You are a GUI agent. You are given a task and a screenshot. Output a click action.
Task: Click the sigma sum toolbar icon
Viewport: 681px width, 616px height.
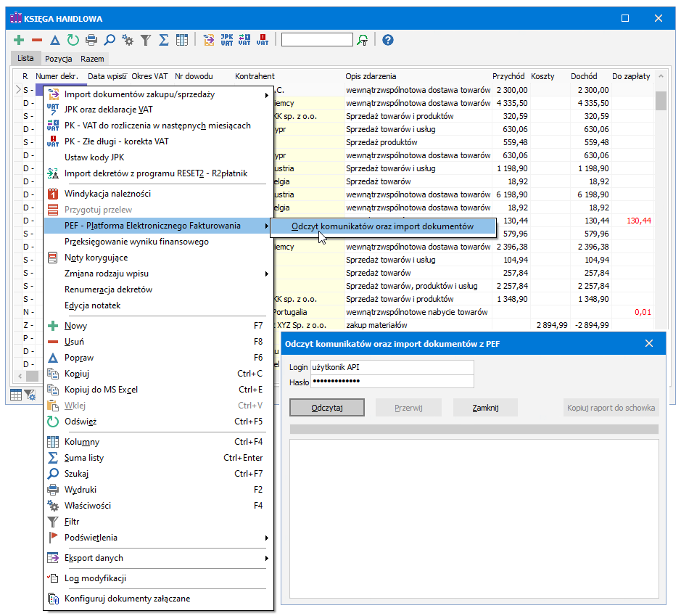tap(164, 41)
